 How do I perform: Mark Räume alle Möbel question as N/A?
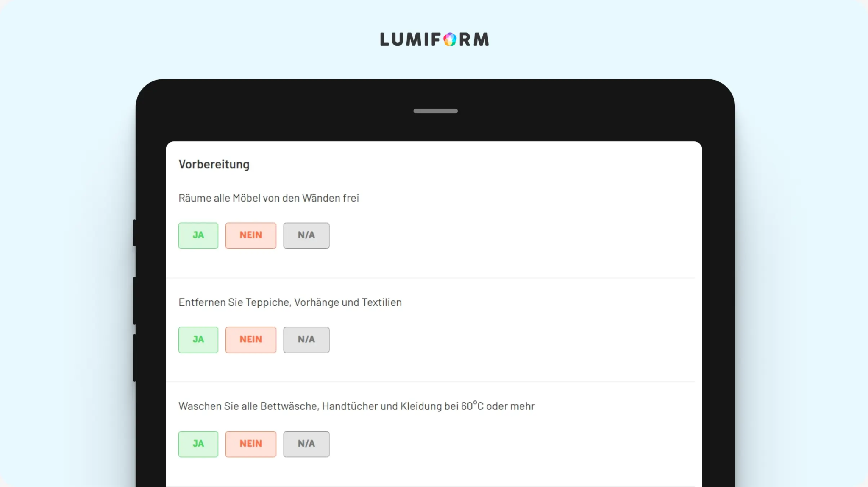[306, 235]
